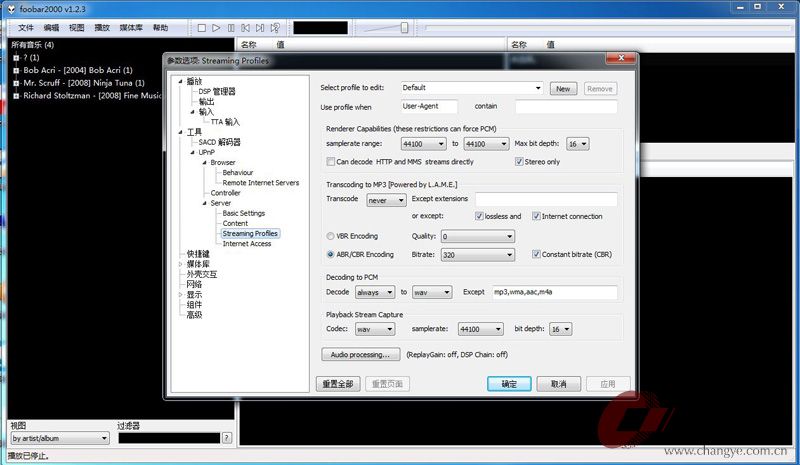Screen dimensions: 800x465
Task: Select SACD 解码器 in preferences tree
Action: click(219, 142)
